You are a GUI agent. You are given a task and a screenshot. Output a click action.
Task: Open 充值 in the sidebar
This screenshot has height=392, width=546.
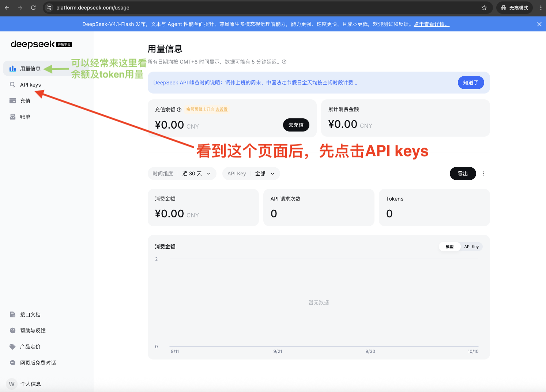click(x=25, y=101)
